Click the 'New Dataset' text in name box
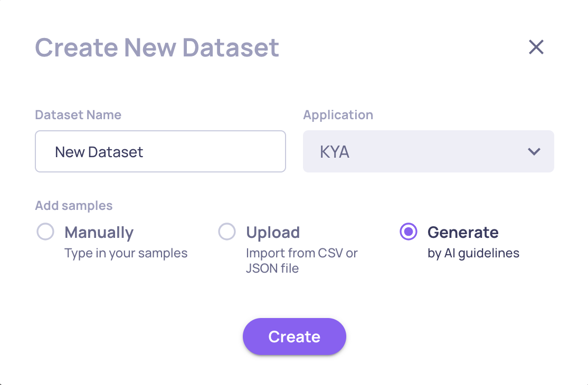The height and width of the screenshot is (385, 588). click(x=99, y=152)
